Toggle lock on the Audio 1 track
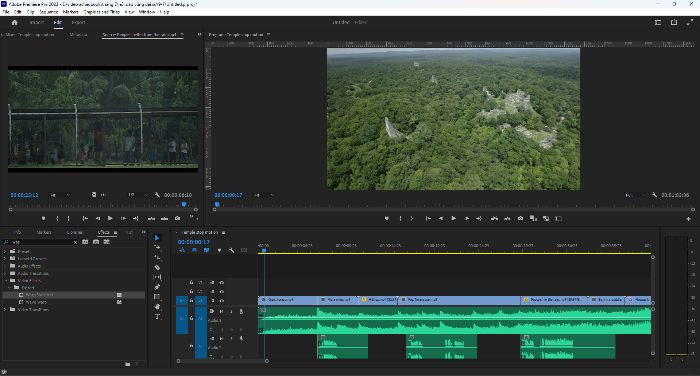The width and height of the screenshot is (700, 376). tap(191, 318)
